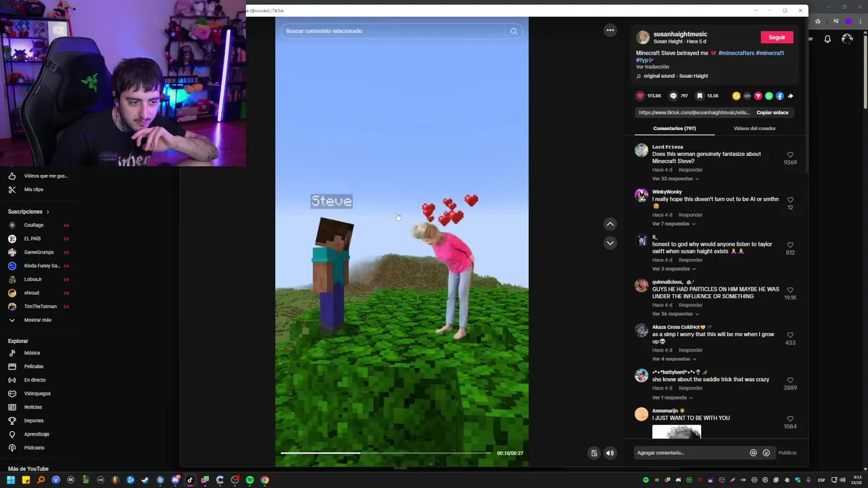Image resolution: width=868 pixels, height=488 pixels.
Task: Go to next video with down arrow
Action: click(x=610, y=243)
